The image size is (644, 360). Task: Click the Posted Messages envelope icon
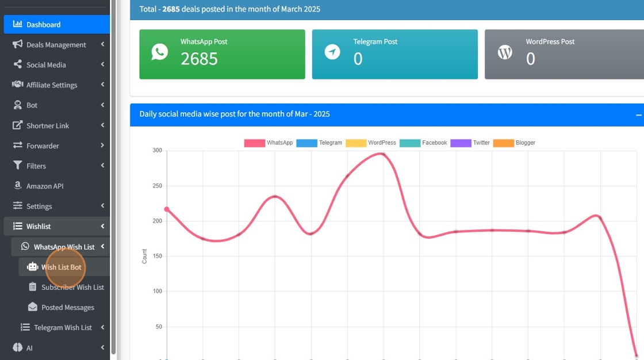coord(32,307)
